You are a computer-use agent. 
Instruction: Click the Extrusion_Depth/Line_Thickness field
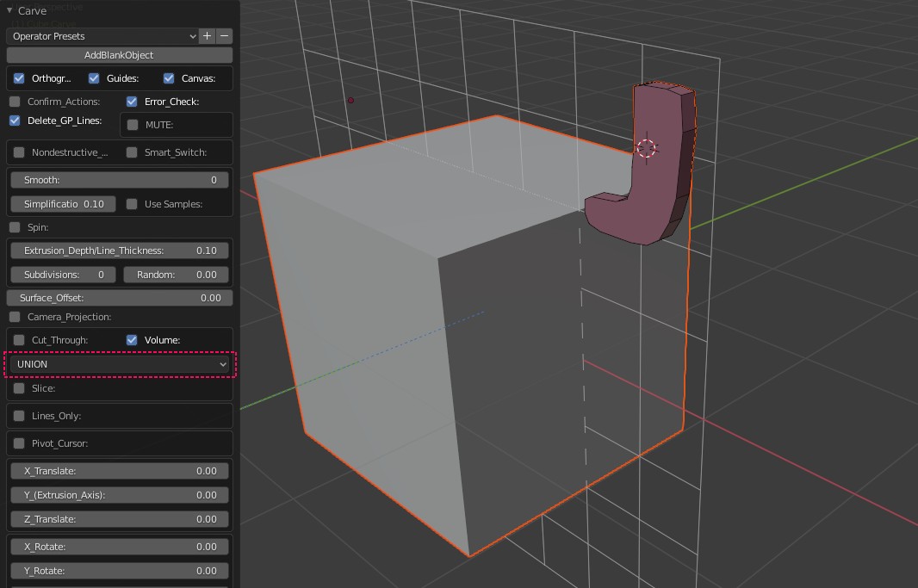pyautogui.click(x=120, y=251)
